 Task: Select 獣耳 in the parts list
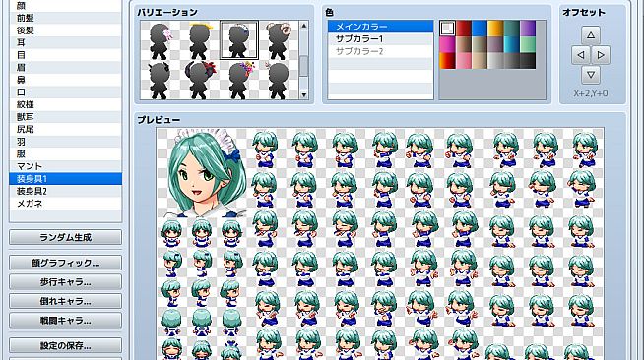[x=65, y=117]
